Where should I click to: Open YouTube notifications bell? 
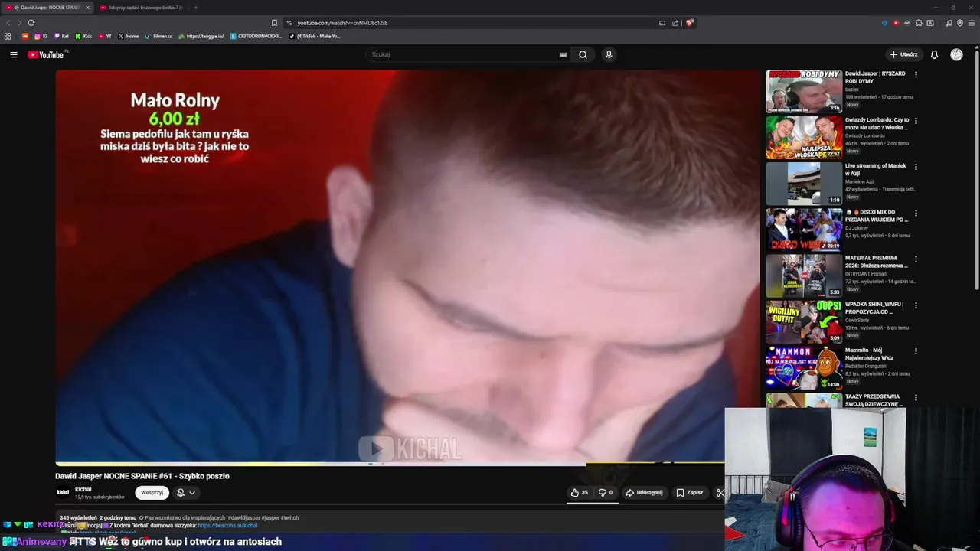[934, 54]
